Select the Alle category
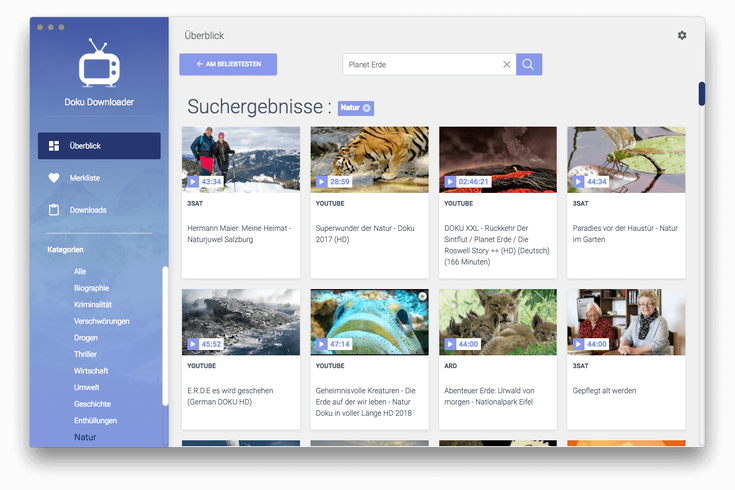735x490 pixels. tap(80, 271)
